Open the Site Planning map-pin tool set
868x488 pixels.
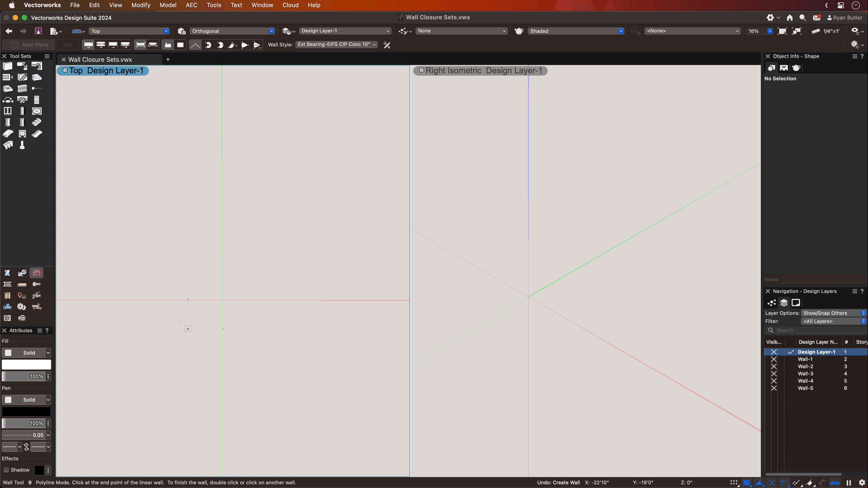[22, 296]
